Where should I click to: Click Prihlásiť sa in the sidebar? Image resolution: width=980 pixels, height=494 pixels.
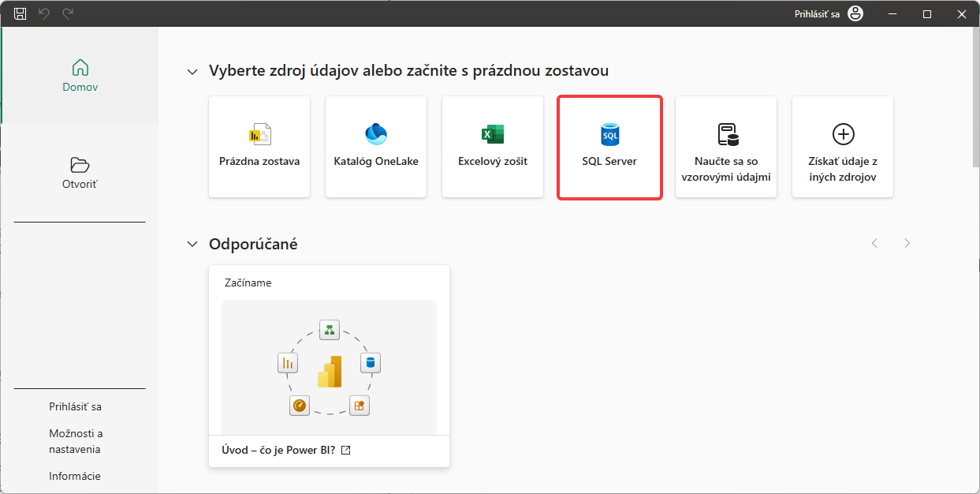(x=75, y=406)
